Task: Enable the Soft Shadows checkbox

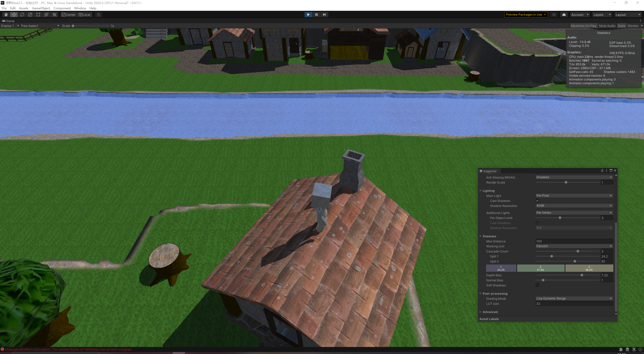Action: (537, 285)
